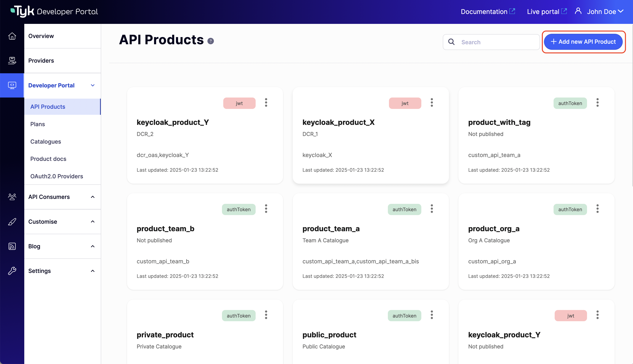Click the Add new API Product button
The width and height of the screenshot is (633, 364).
(583, 42)
